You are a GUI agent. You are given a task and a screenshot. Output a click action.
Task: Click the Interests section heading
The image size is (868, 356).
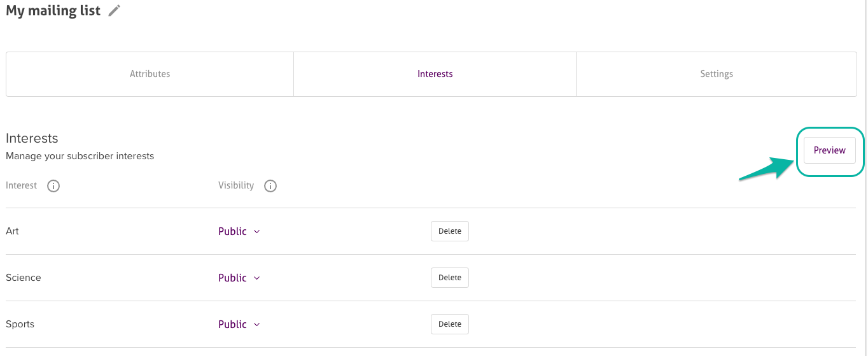[32, 138]
